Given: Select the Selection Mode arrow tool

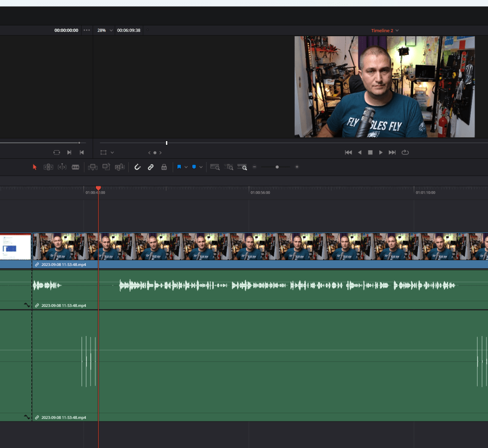Looking at the screenshot, I should (x=34, y=167).
